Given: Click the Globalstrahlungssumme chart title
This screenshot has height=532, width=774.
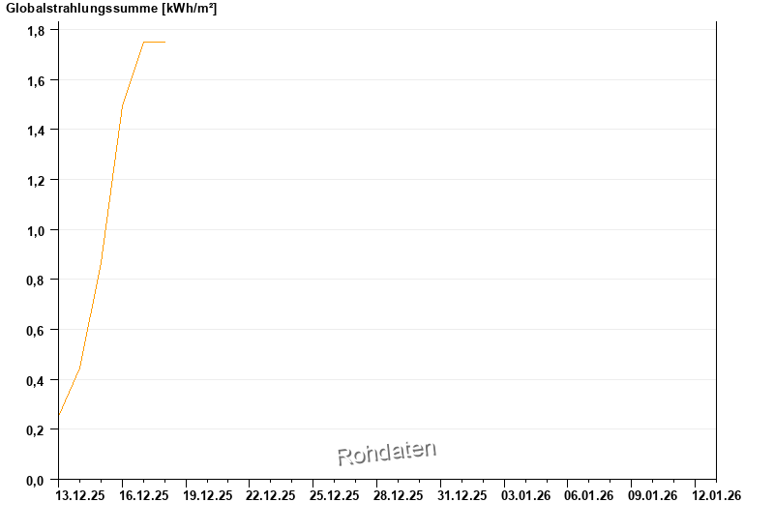Looking at the screenshot, I should click(x=111, y=9).
